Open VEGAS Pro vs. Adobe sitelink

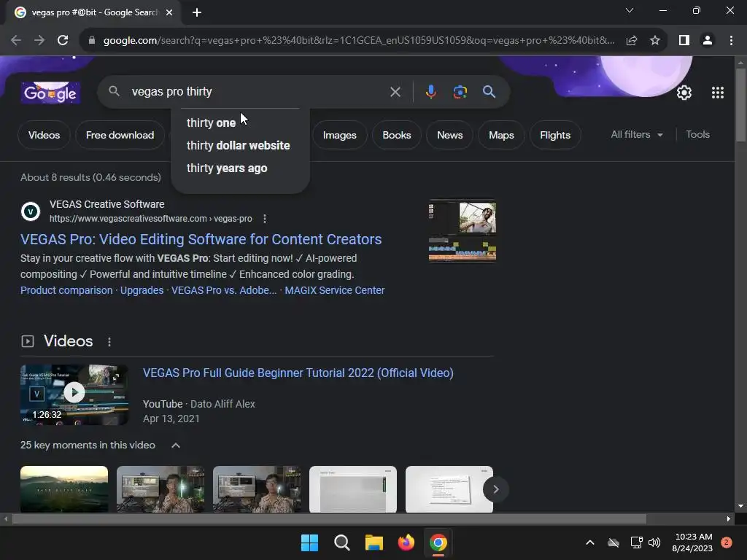click(x=224, y=290)
